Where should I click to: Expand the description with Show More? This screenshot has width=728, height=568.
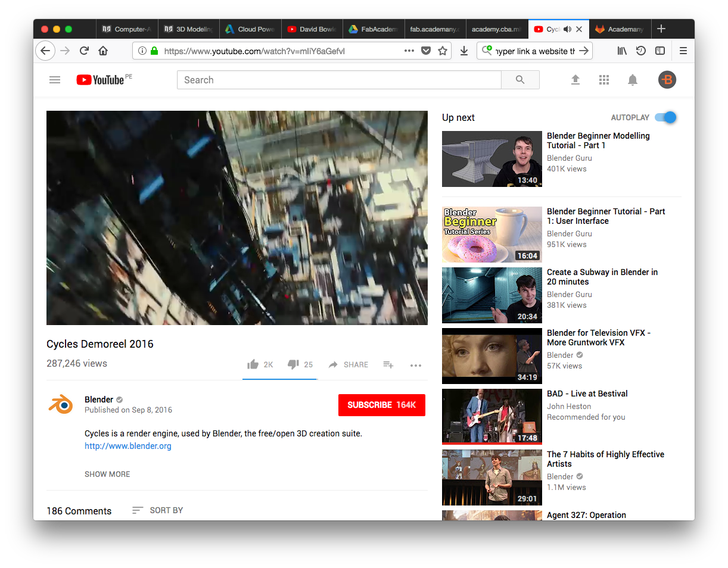107,474
